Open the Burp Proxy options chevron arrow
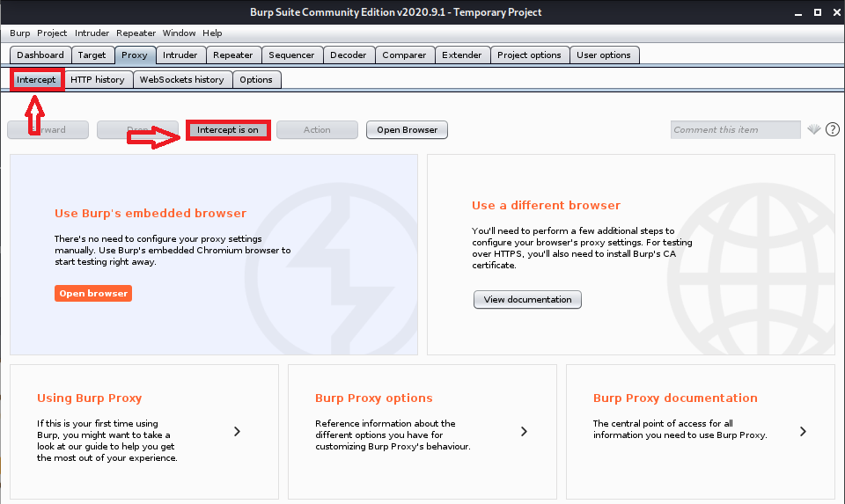The image size is (845, 504). pos(524,431)
